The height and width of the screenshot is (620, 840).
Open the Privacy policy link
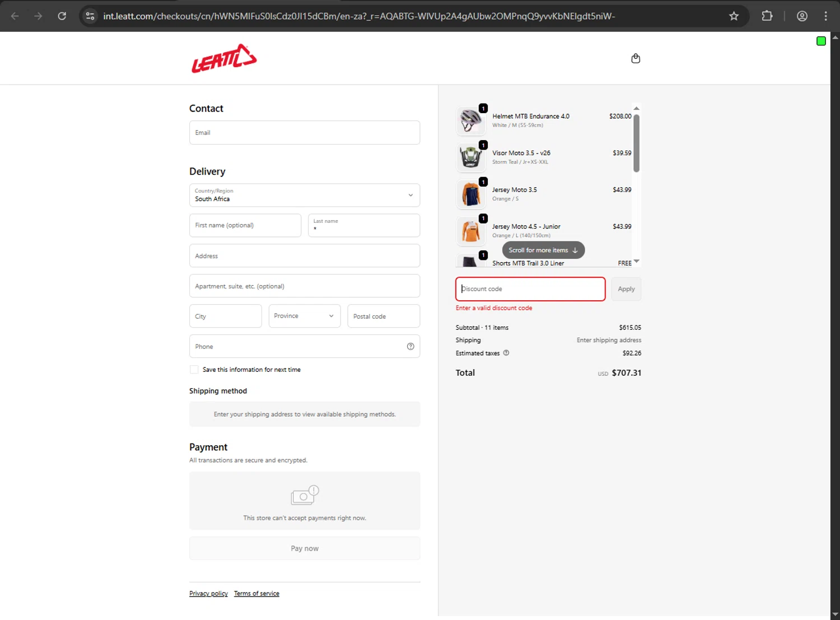pos(208,594)
